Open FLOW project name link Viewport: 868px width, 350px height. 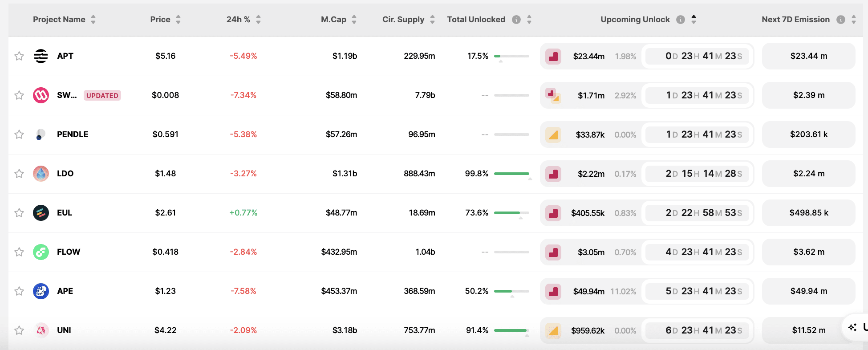pyautogui.click(x=69, y=252)
